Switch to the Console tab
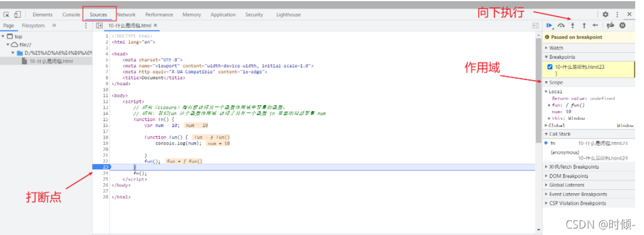644x235 pixels. tap(71, 14)
